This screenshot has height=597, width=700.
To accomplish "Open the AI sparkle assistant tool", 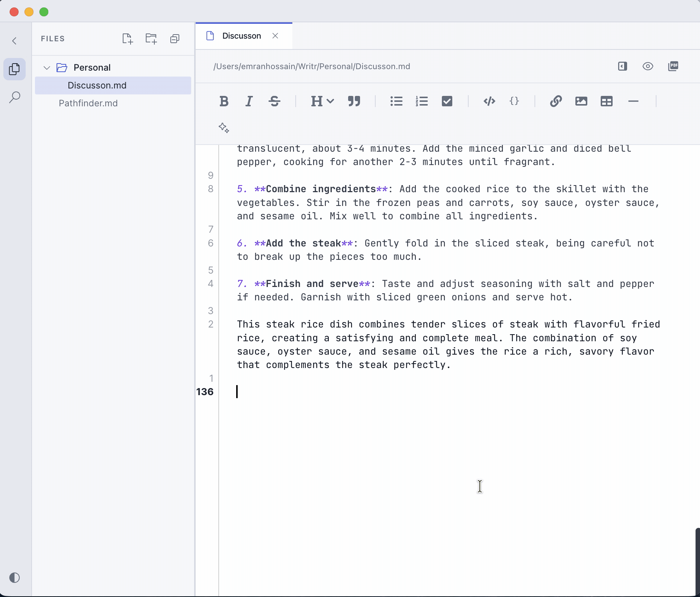I will (224, 128).
